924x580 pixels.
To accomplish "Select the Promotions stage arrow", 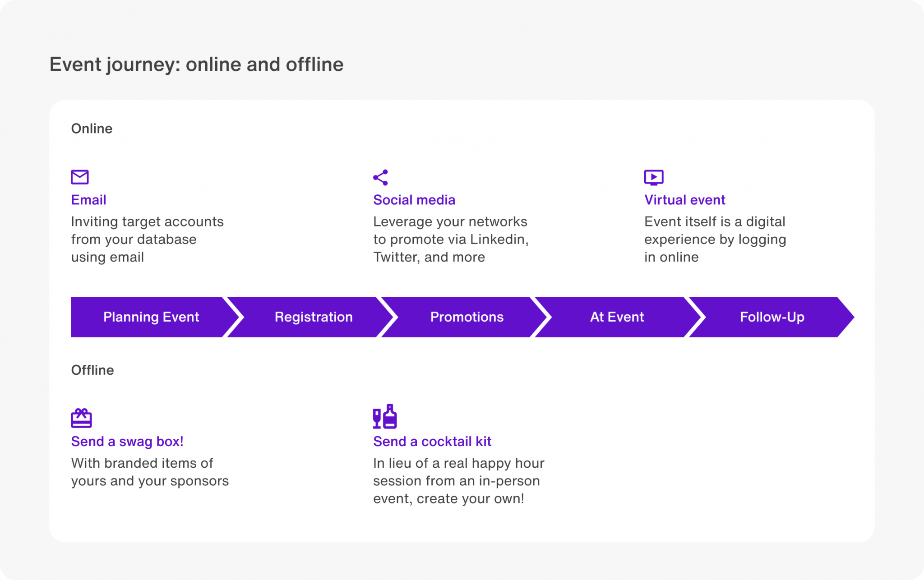I will (x=464, y=317).
